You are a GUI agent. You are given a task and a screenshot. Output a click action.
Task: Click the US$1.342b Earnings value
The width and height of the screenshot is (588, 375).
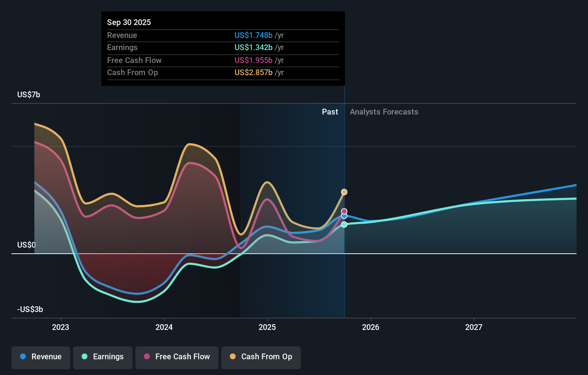[x=255, y=47]
